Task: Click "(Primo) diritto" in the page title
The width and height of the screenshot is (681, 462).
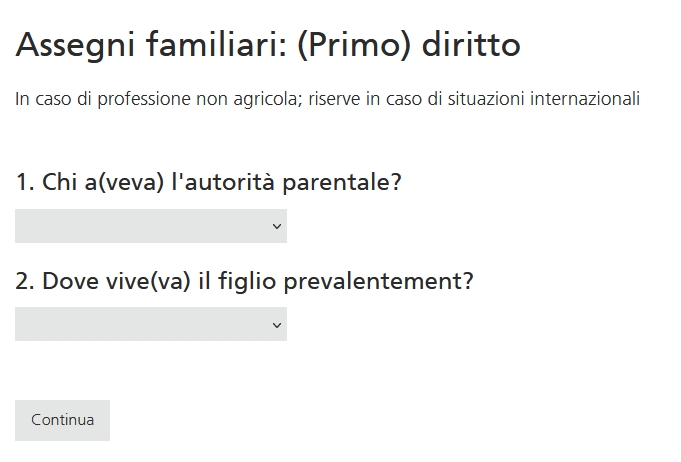Action: click(x=409, y=45)
